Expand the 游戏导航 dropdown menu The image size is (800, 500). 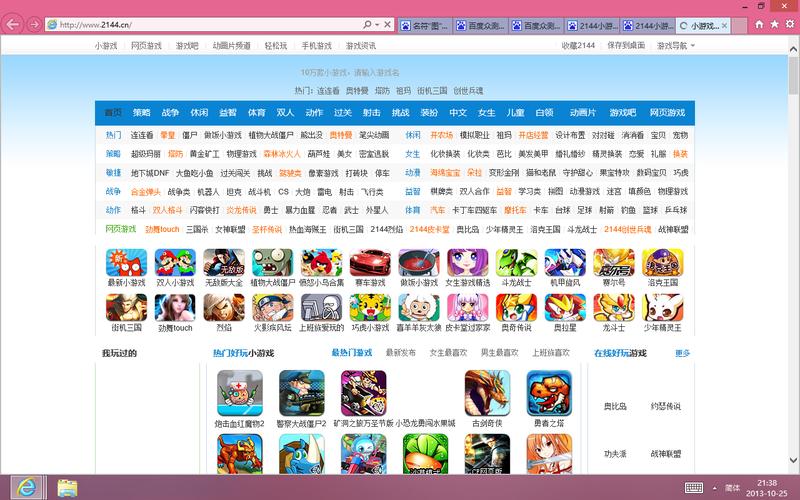(x=671, y=45)
